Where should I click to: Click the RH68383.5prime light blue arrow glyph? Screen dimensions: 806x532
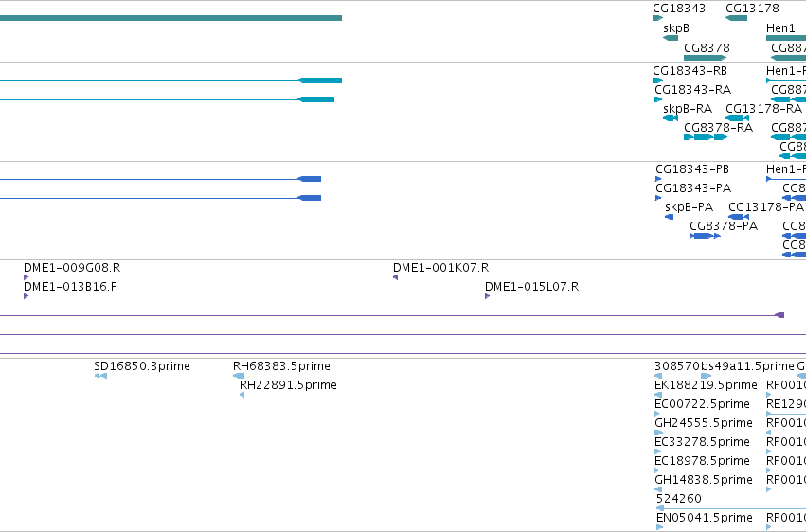[x=239, y=376]
